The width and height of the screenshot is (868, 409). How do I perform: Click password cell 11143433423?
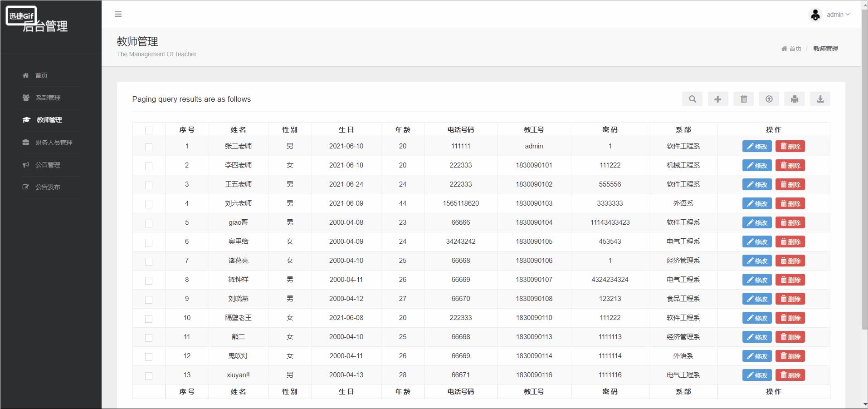click(610, 222)
